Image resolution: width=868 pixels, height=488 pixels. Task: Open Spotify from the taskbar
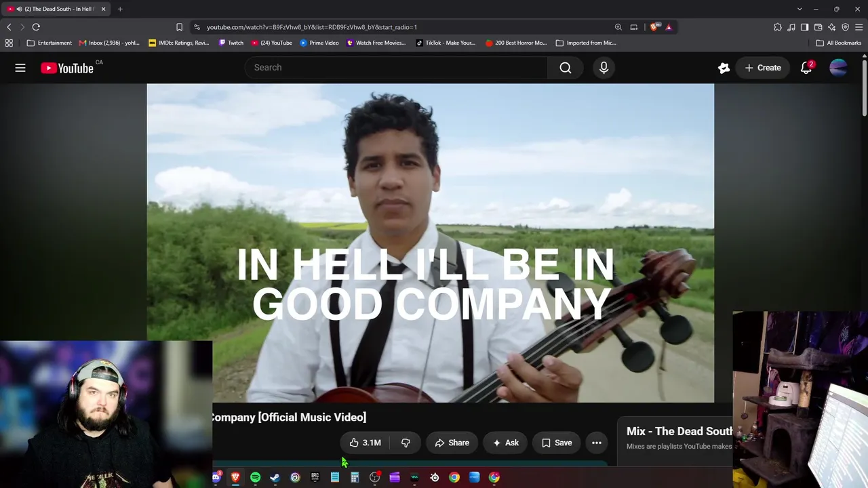[255, 477]
